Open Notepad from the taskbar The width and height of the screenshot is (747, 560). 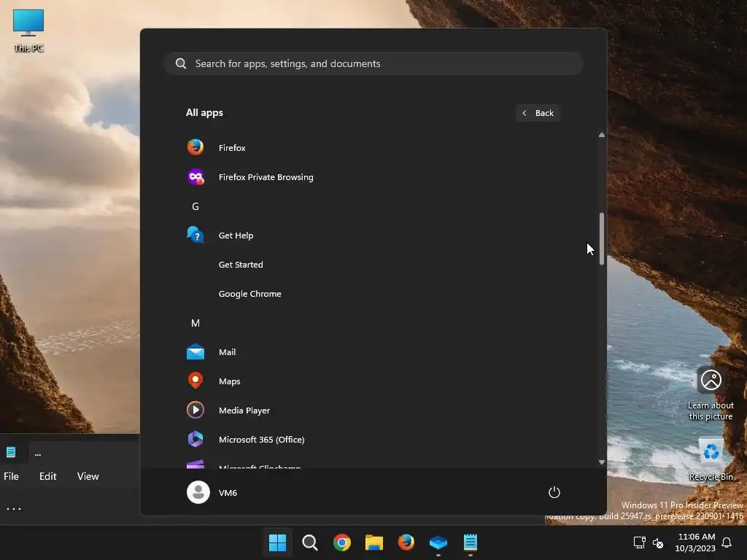pyautogui.click(x=471, y=542)
